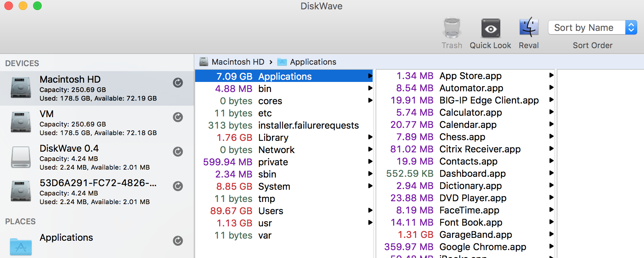
Task: Expand the App Store.app disclosure arrow
Action: 551,75
